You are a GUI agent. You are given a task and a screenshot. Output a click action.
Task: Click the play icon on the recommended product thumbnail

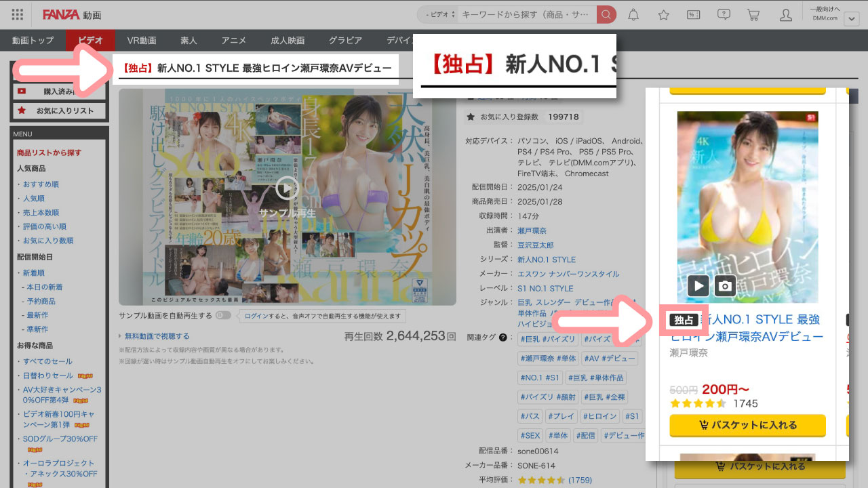point(698,285)
